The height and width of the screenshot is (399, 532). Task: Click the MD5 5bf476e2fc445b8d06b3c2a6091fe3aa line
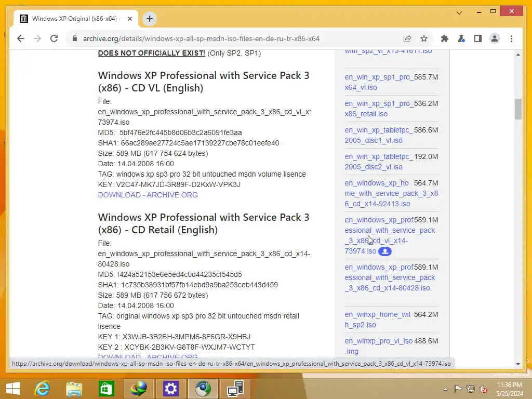[170, 132]
